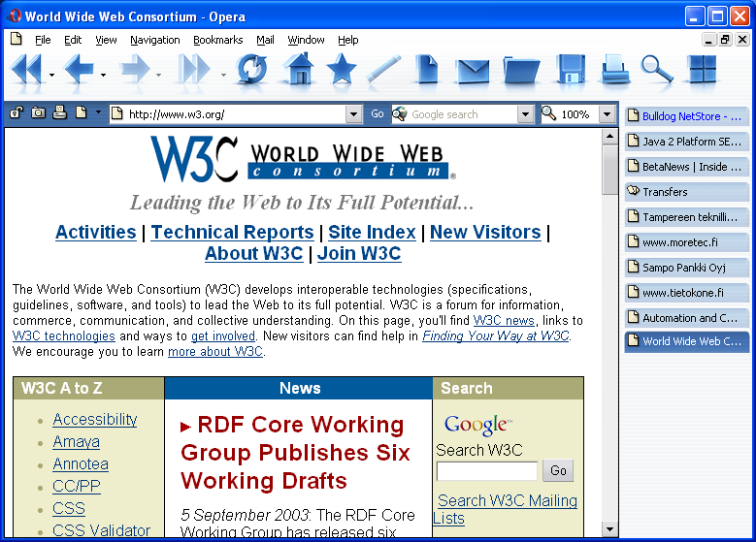Open the RDF Core Working Group headline

pos(295,453)
